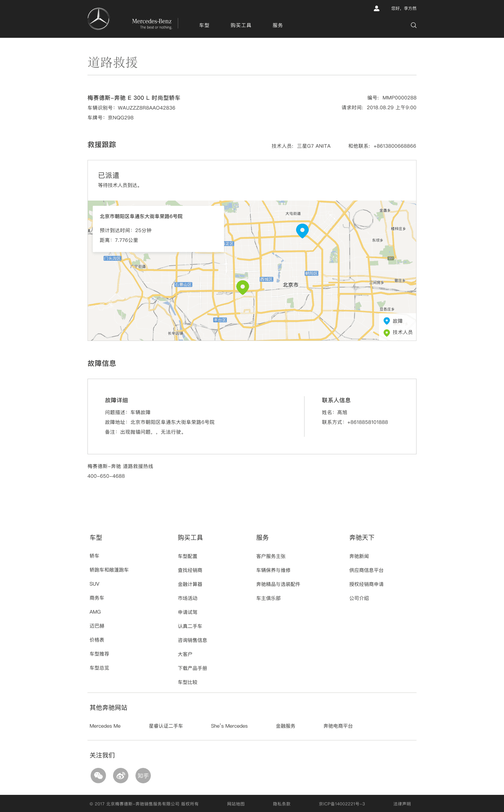Open footer link 大客户
Viewport: 504px width, 812px height.
(x=185, y=654)
